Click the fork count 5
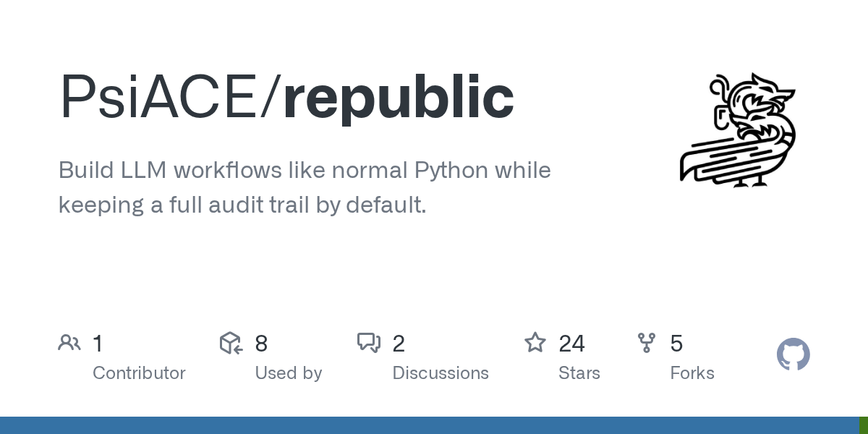This screenshot has height=434, width=868. [676, 344]
